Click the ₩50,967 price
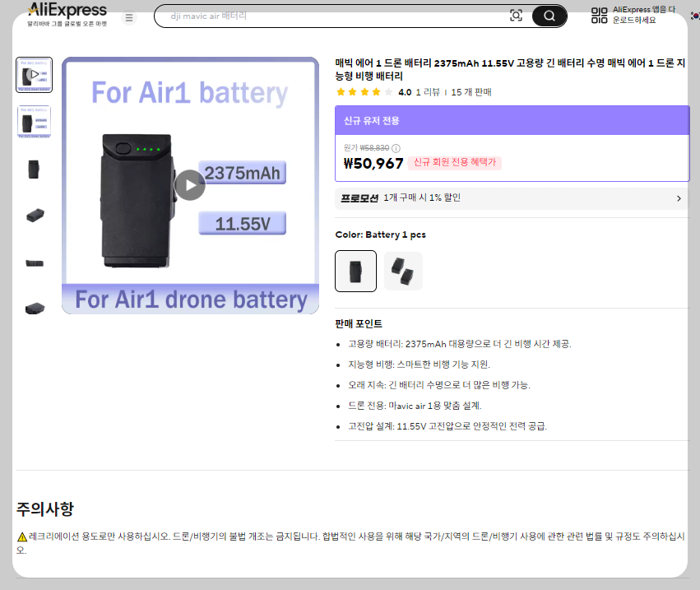 tap(373, 164)
